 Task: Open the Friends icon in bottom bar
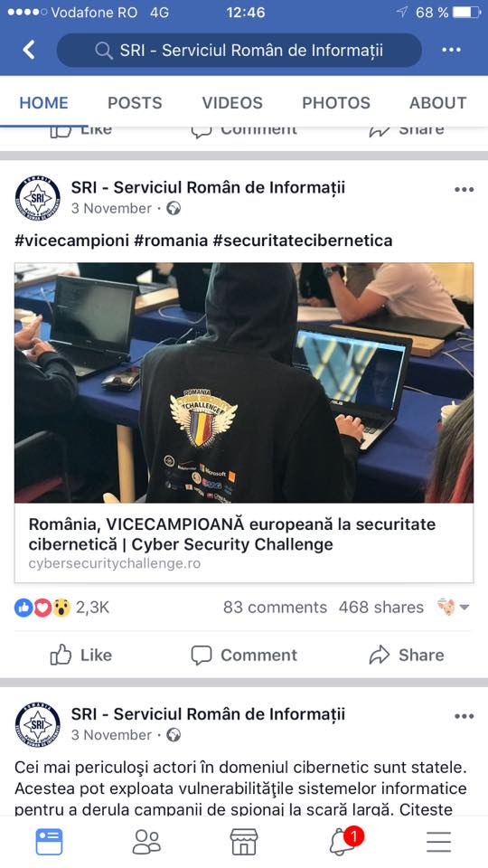146,842
